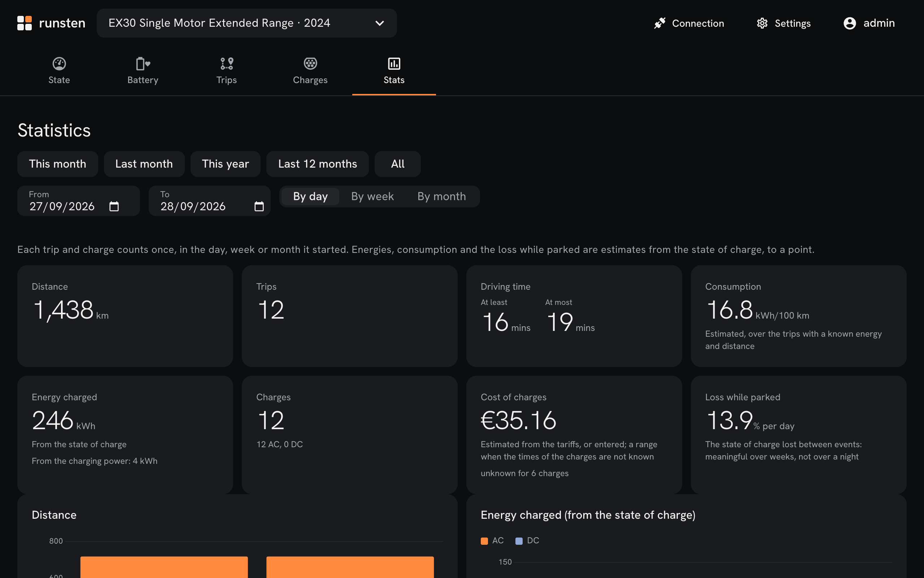Image resolution: width=924 pixels, height=578 pixels.
Task: Edit the From date field
Action: pyautogui.click(x=78, y=201)
